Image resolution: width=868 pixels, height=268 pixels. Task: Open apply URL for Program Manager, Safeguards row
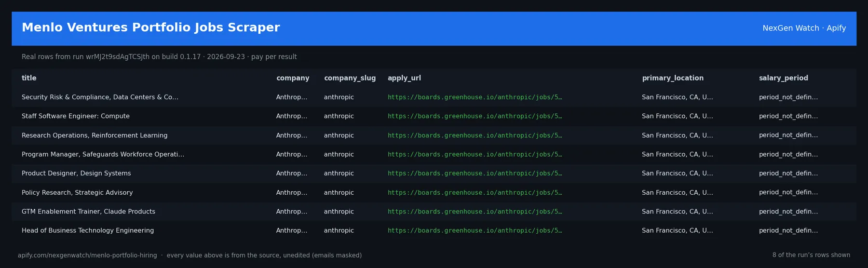475,154
